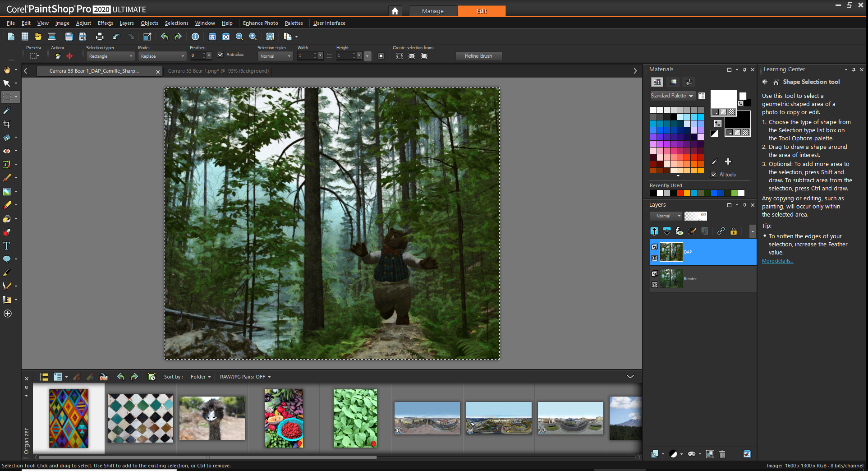Click the Rotate left icon
This screenshot has width=868, height=471.
165,37
